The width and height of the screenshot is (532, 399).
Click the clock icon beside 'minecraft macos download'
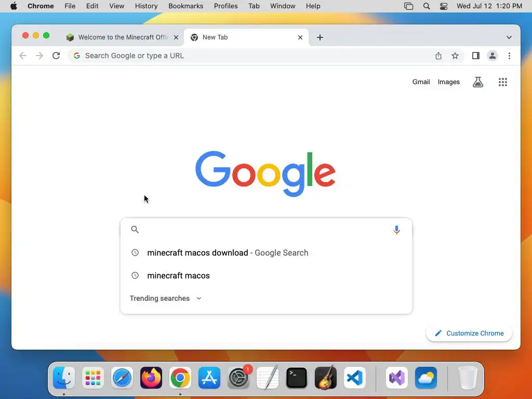135,252
